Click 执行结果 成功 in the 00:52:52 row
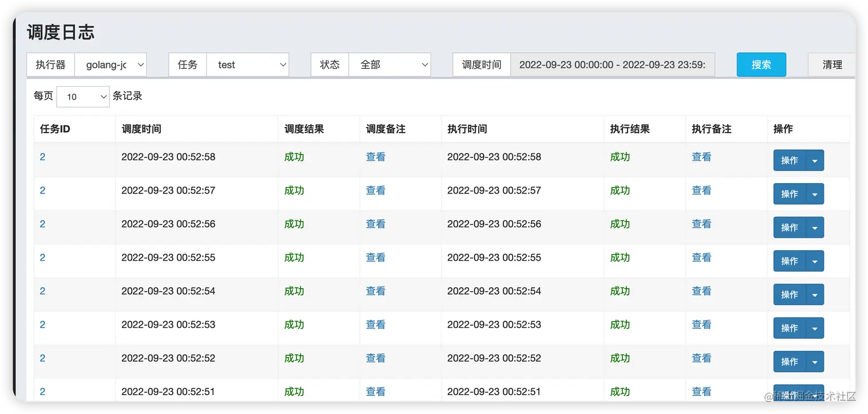The image size is (868, 414). click(x=620, y=358)
